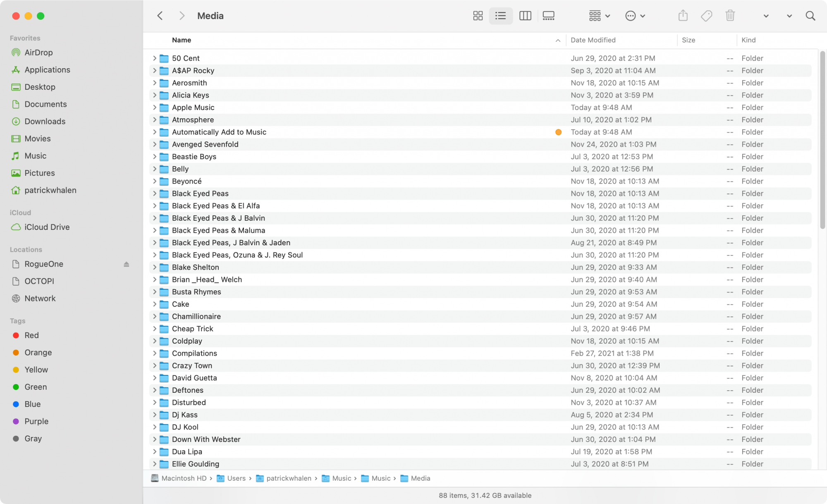This screenshot has height=504, width=827.
Task: Open the grouping options dropdown
Action: click(x=599, y=16)
